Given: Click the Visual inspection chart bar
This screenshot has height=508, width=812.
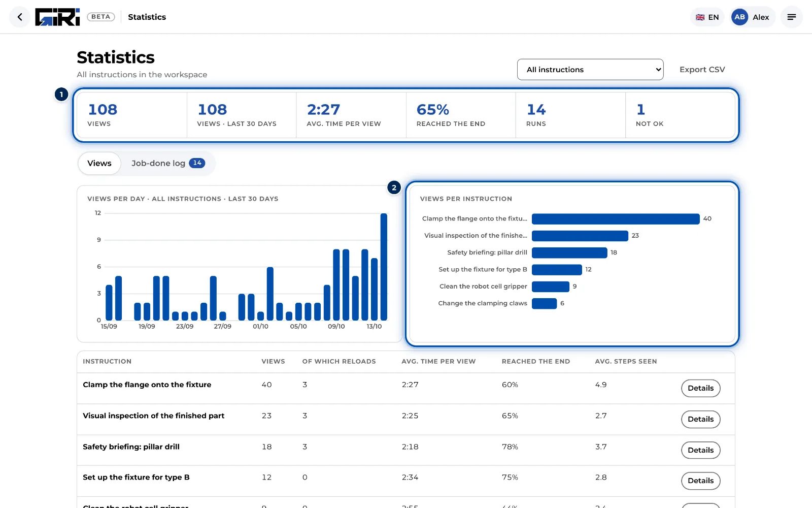Looking at the screenshot, I should click(x=580, y=236).
